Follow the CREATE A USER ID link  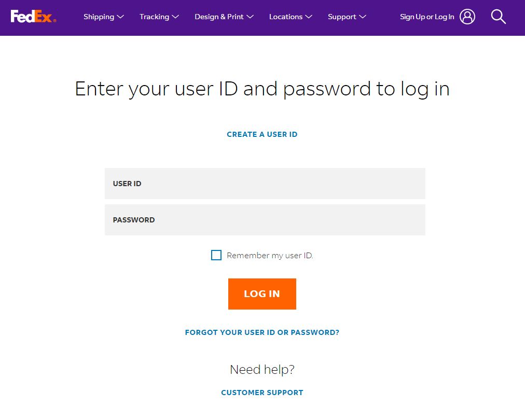262,134
